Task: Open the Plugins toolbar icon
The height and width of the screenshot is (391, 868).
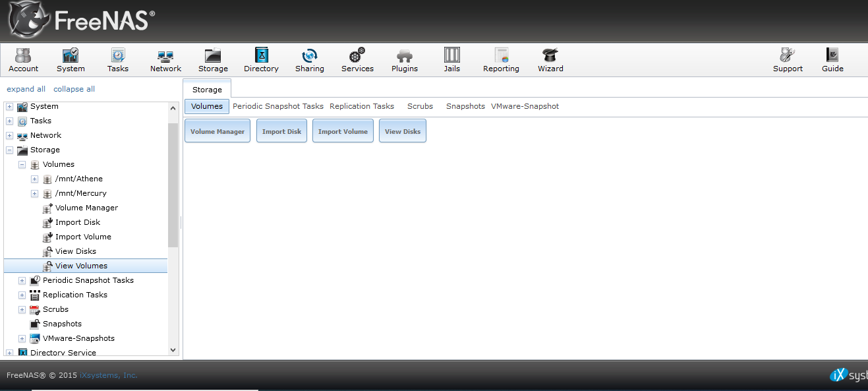Action: (x=405, y=59)
